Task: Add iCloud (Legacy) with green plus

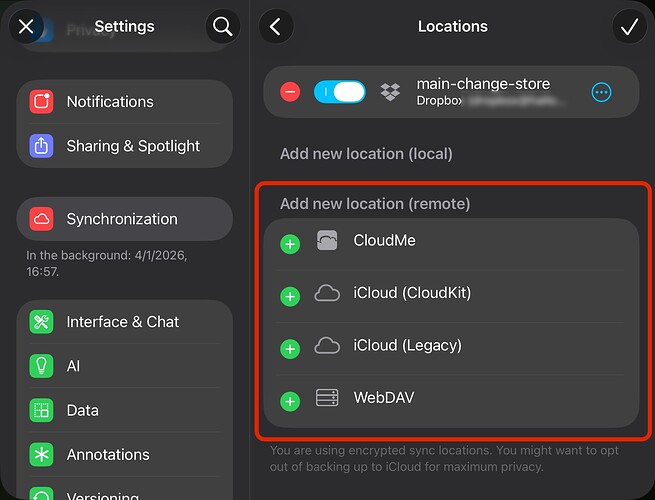Action: tap(290, 349)
